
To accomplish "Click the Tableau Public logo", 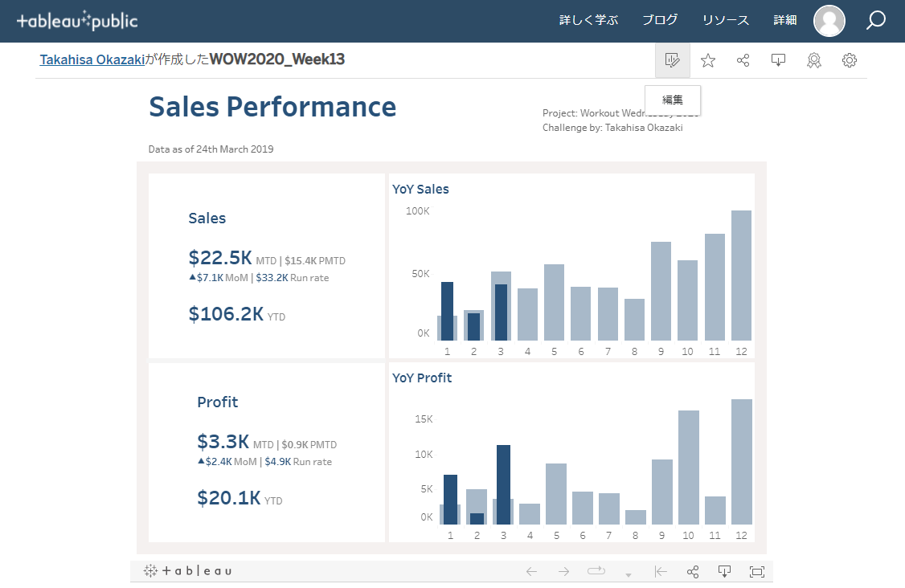I will (77, 21).
